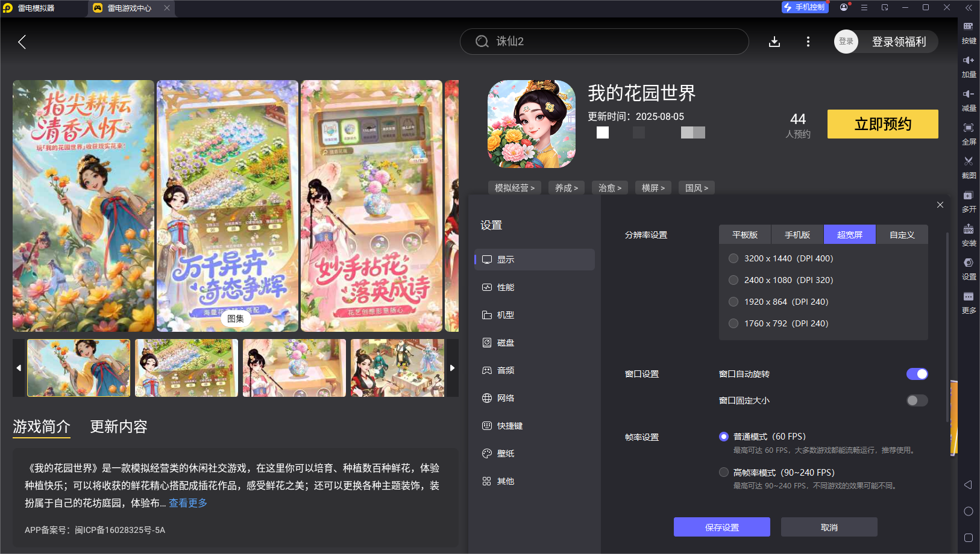Open the three-dot more options menu
The width and height of the screenshot is (980, 554).
coord(808,42)
